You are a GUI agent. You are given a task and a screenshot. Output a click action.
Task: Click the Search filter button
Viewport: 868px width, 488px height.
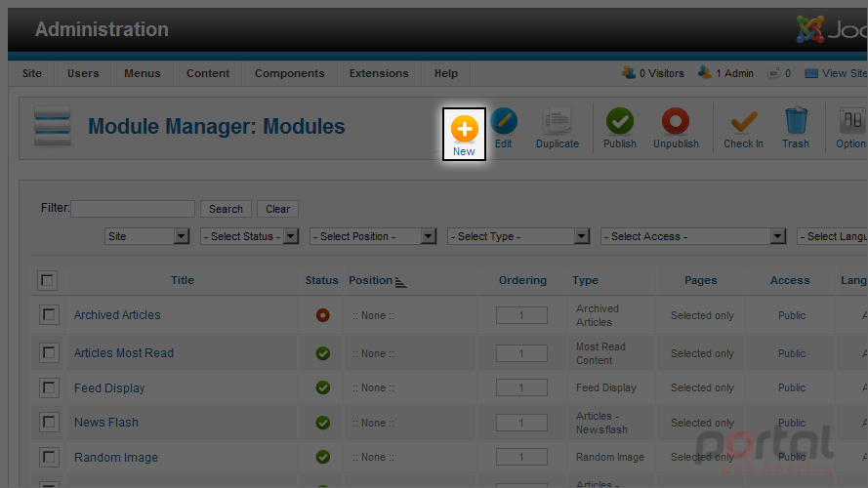pos(226,209)
